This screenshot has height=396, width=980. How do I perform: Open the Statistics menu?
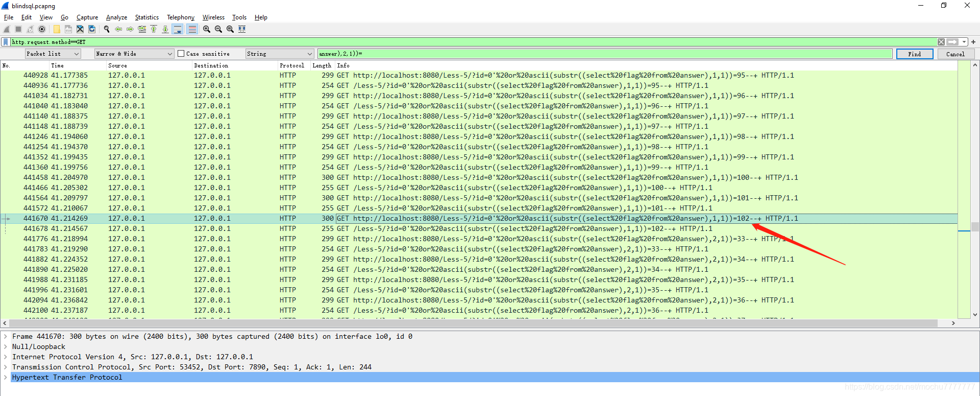coord(146,17)
